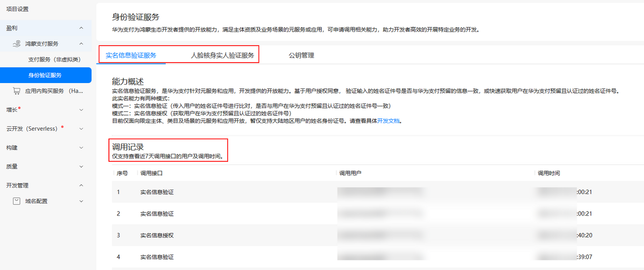Open the 开发文档 link
This screenshot has height=270, width=644.
(x=389, y=121)
